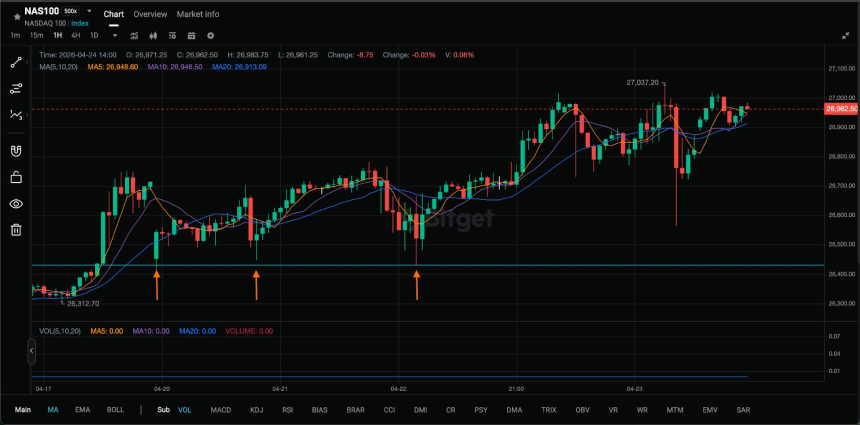Select the RSI sub indicator
Viewport: 860px width, 425px height.
[x=287, y=410]
